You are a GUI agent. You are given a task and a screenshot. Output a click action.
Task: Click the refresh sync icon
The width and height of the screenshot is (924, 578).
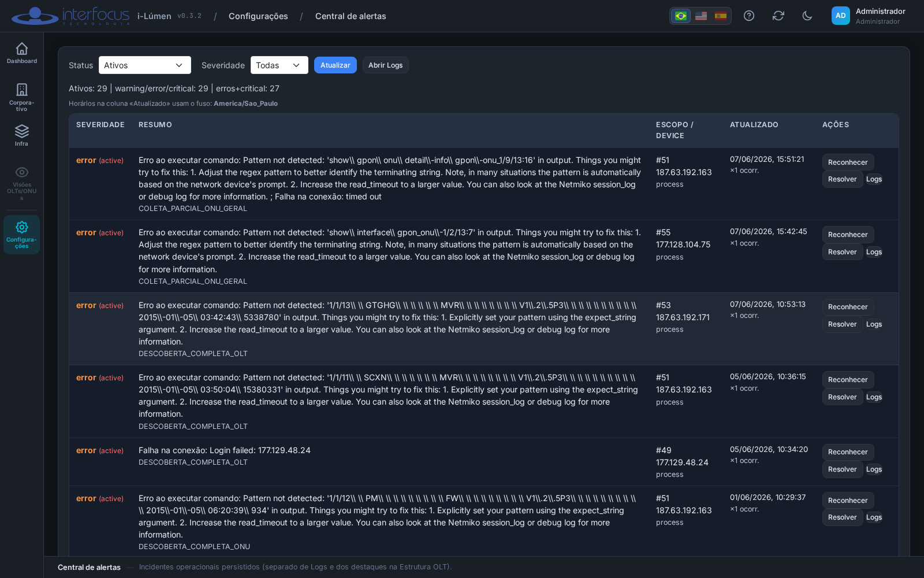point(778,16)
